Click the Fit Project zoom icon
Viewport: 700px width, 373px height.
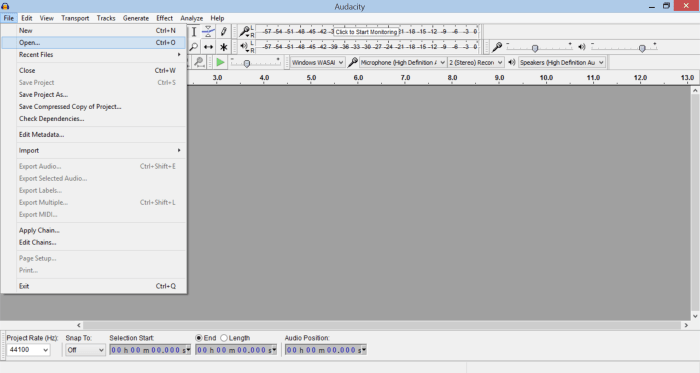point(199,62)
